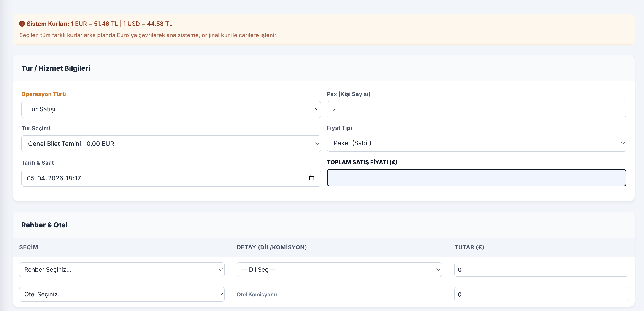The width and height of the screenshot is (644, 311).
Task: Click the Operasyon Türü label
Action: [x=43, y=94]
